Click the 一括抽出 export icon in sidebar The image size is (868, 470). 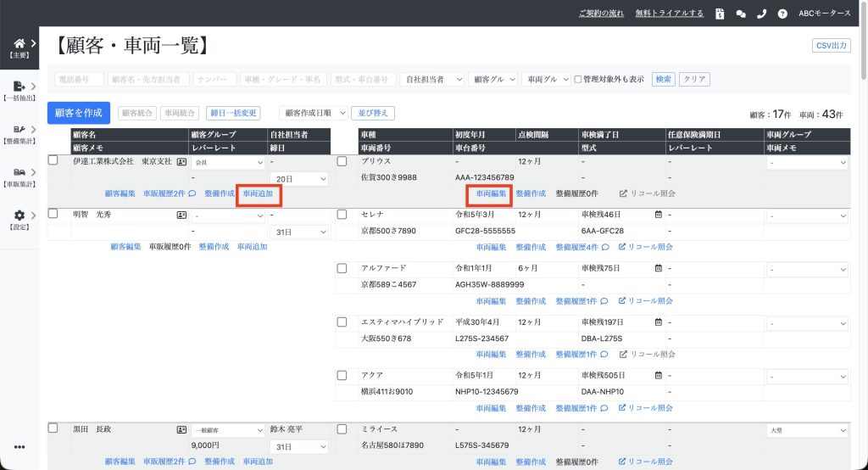click(20, 87)
